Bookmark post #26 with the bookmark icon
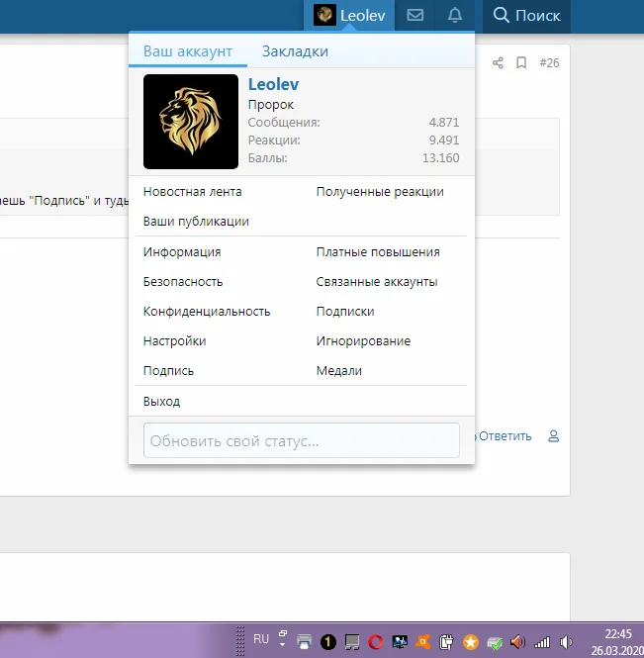The height and width of the screenshot is (658, 644). [521, 63]
